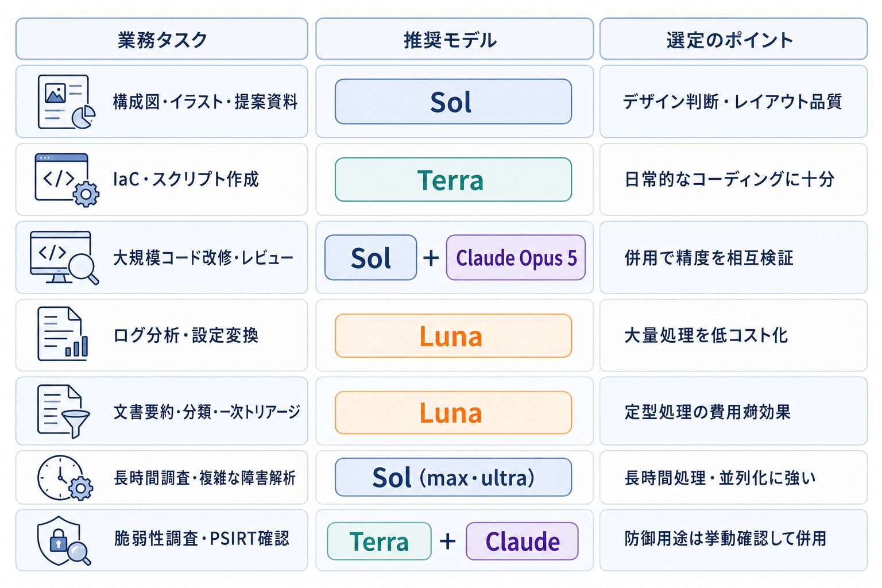Open the 推奨モデル column header
Viewport: 882px width, 588px height.
(x=454, y=39)
